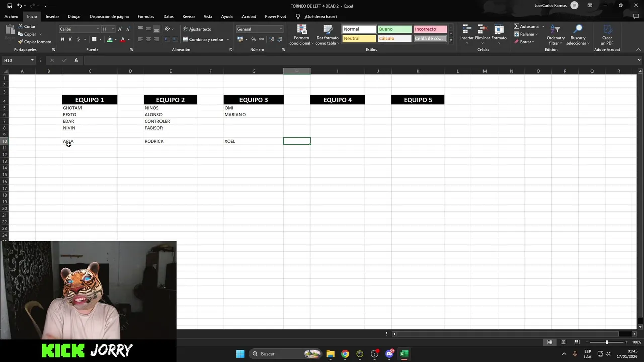Click Ajustar texto wrap button
The width and height of the screenshot is (644, 362).
click(197, 29)
